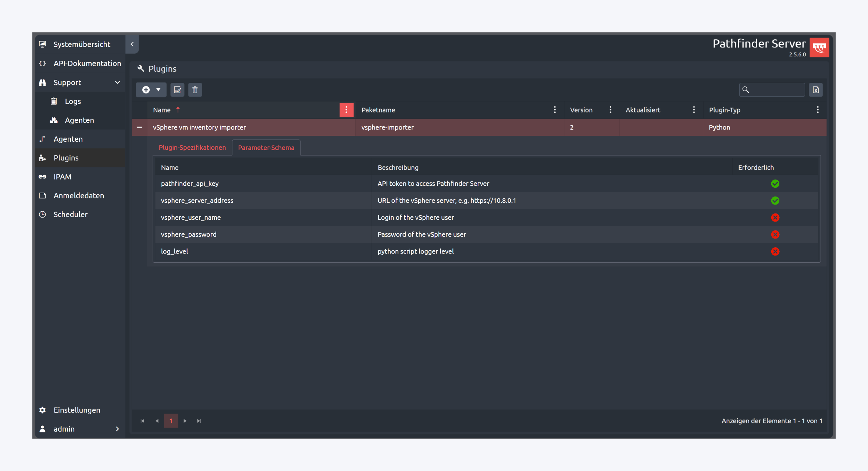Collapse the Support sidebar group
Viewport: 868px width, 471px height.
117,82
